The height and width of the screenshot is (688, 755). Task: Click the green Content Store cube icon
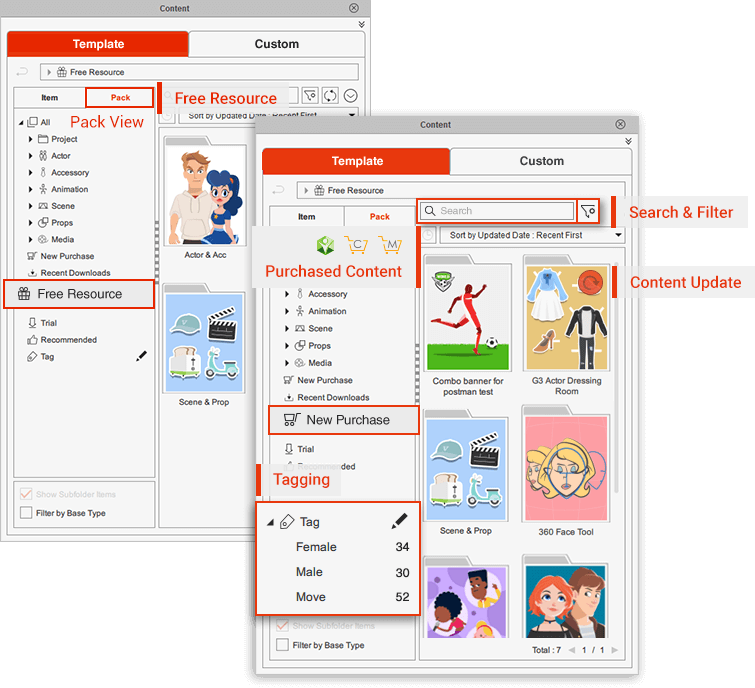[324, 245]
